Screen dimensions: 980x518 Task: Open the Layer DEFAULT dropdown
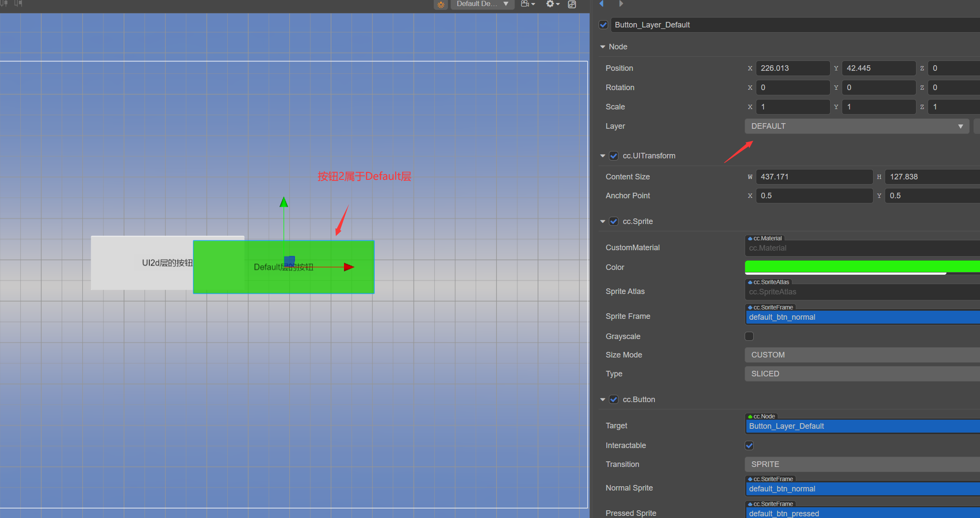tap(856, 126)
